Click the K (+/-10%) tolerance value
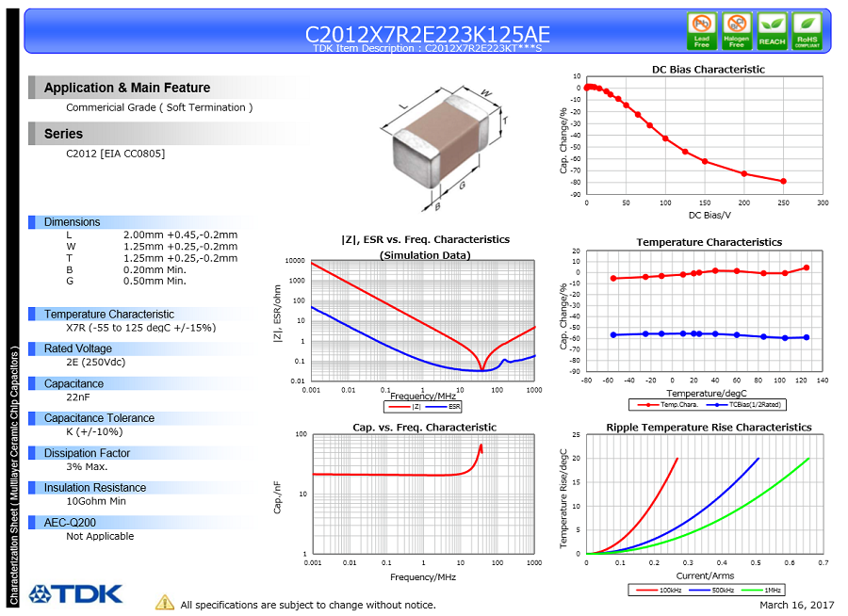Image resolution: width=848 pixels, height=616 pixels. tap(94, 432)
